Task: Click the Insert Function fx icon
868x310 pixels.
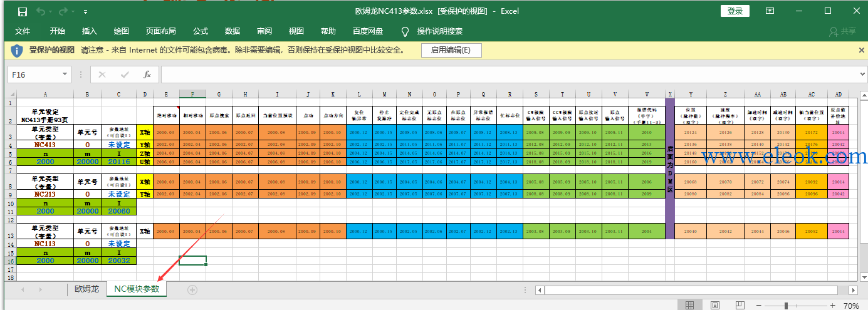Action: point(147,75)
